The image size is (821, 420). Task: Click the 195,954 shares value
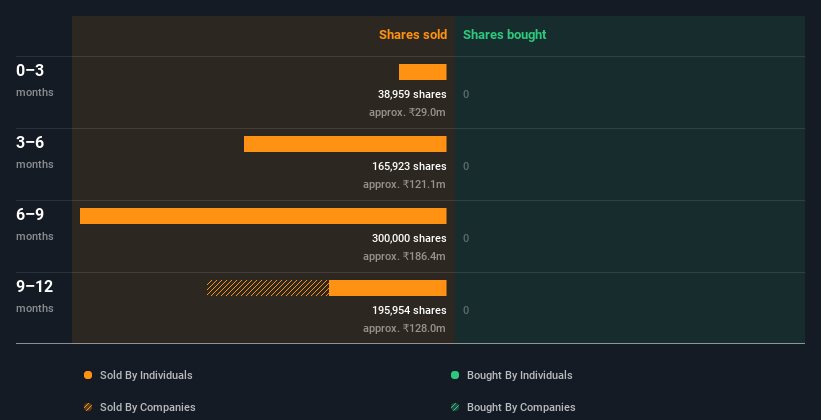coord(409,311)
